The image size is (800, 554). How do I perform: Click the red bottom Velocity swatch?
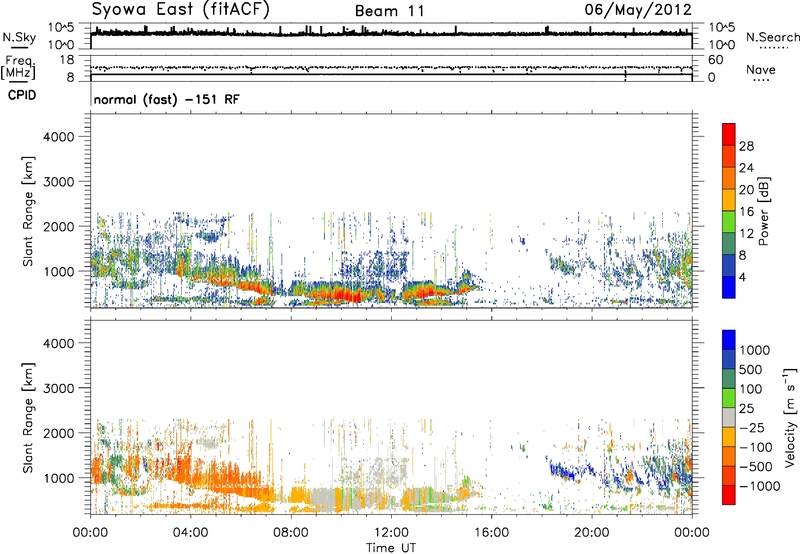[729, 495]
